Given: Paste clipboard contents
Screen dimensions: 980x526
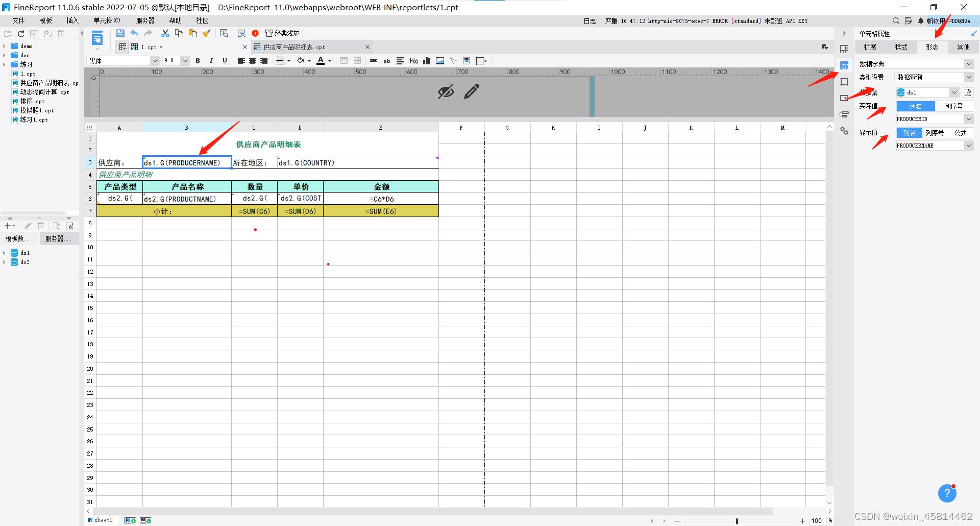Looking at the screenshot, I should 193,33.
